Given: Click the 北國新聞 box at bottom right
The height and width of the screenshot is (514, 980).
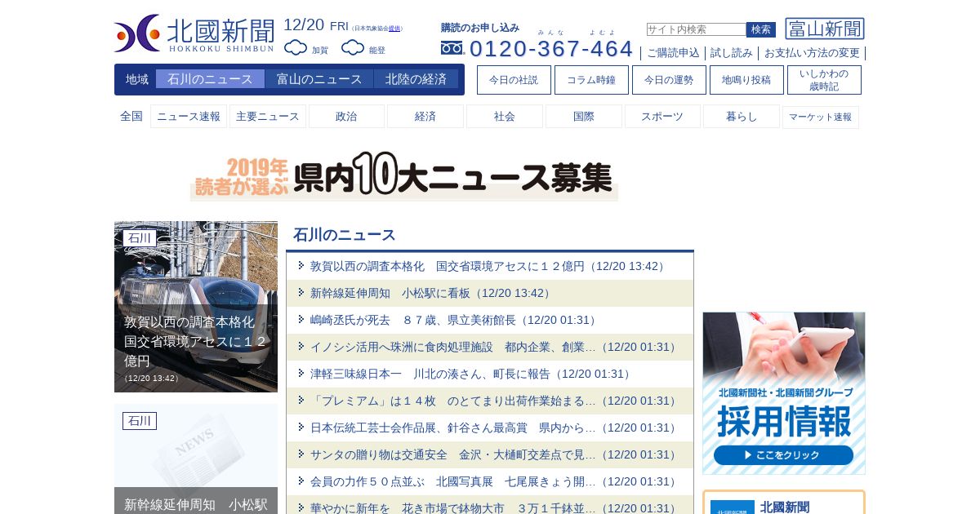Looking at the screenshot, I should click(784, 503).
